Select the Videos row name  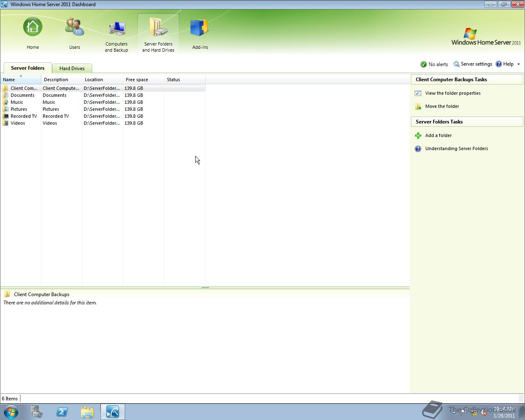18,123
